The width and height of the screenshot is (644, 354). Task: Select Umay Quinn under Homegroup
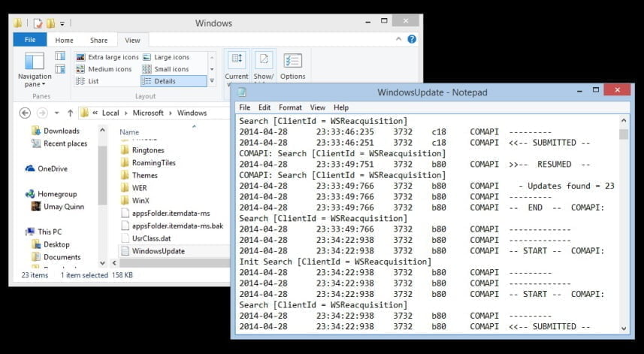(x=58, y=207)
